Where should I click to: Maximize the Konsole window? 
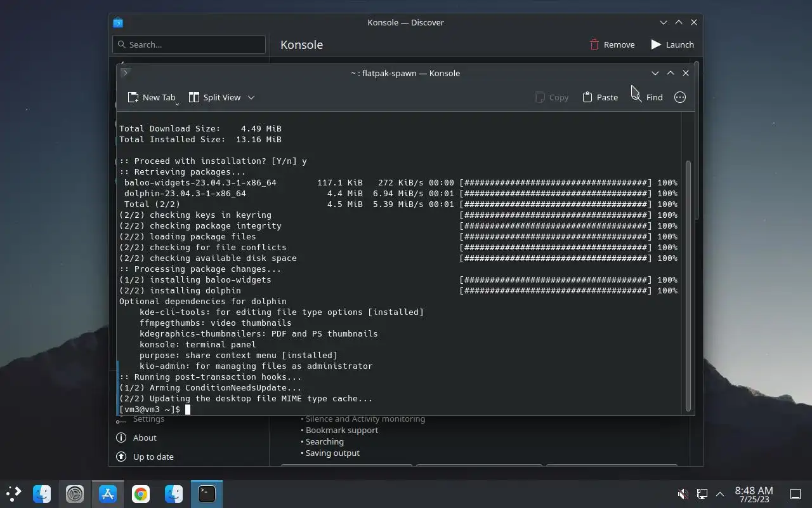point(671,73)
